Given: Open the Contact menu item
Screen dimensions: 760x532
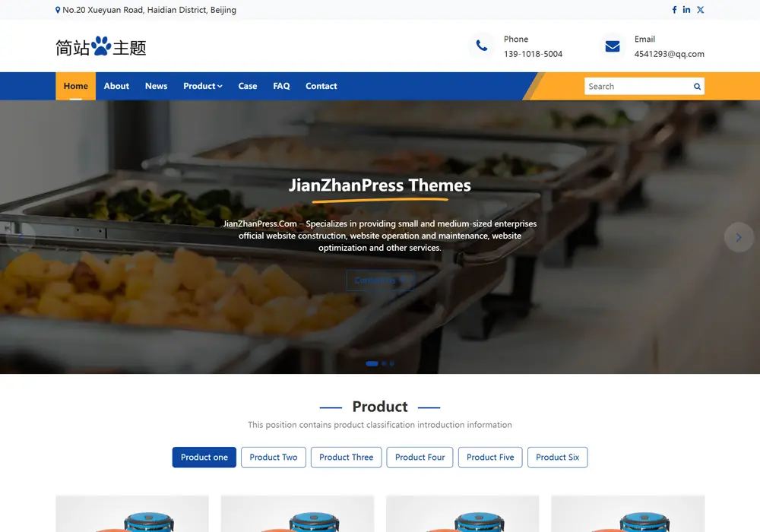Looking at the screenshot, I should 321,86.
